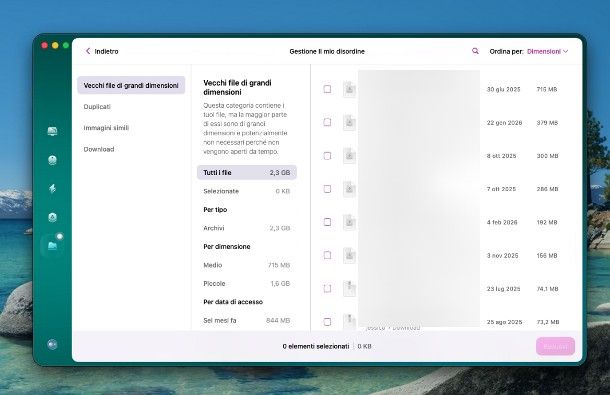Image resolution: width=610 pixels, height=395 pixels.
Task: Go back with the Indietro button
Action: pyautogui.click(x=102, y=51)
